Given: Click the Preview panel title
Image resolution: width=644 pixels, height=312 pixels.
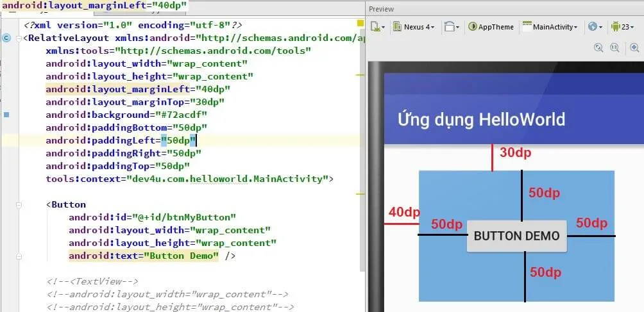Looking at the screenshot, I should (x=381, y=9).
